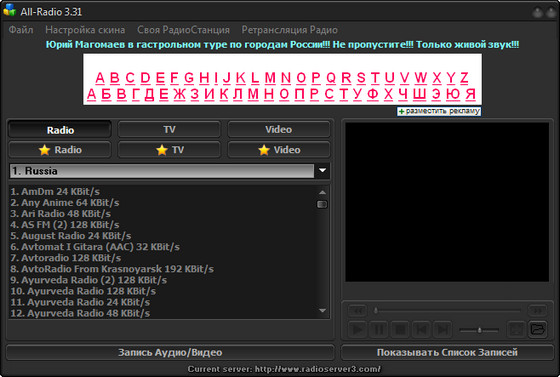560x377 pixels.
Task: Select station 7. Avtoradio 128 KBit/s
Action: (x=66, y=258)
